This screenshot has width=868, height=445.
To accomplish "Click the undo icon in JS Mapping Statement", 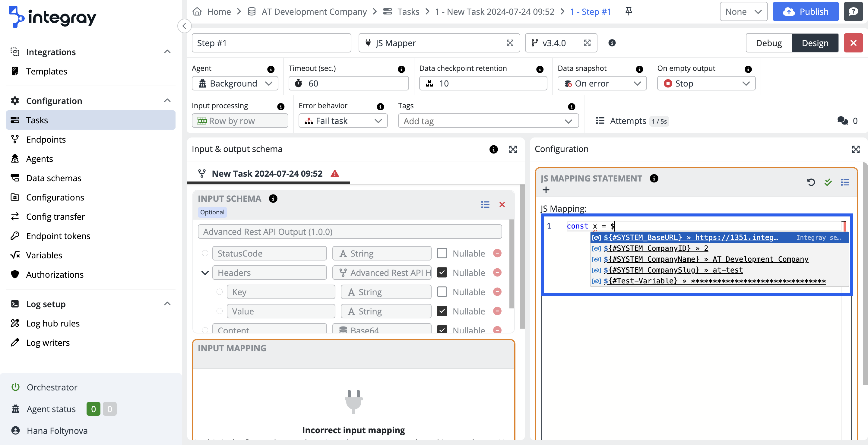I will [x=811, y=182].
